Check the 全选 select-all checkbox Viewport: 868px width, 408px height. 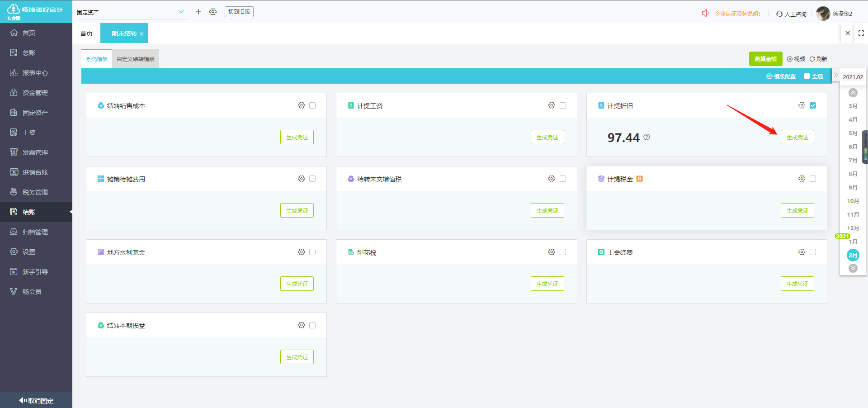point(807,76)
